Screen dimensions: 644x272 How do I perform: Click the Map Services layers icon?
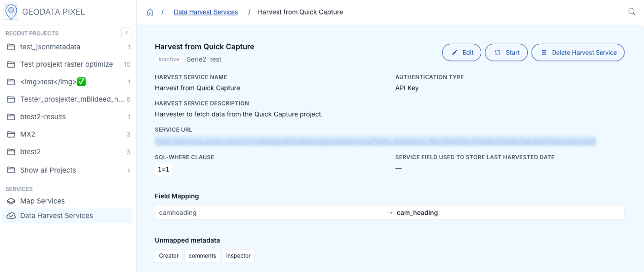[11, 201]
